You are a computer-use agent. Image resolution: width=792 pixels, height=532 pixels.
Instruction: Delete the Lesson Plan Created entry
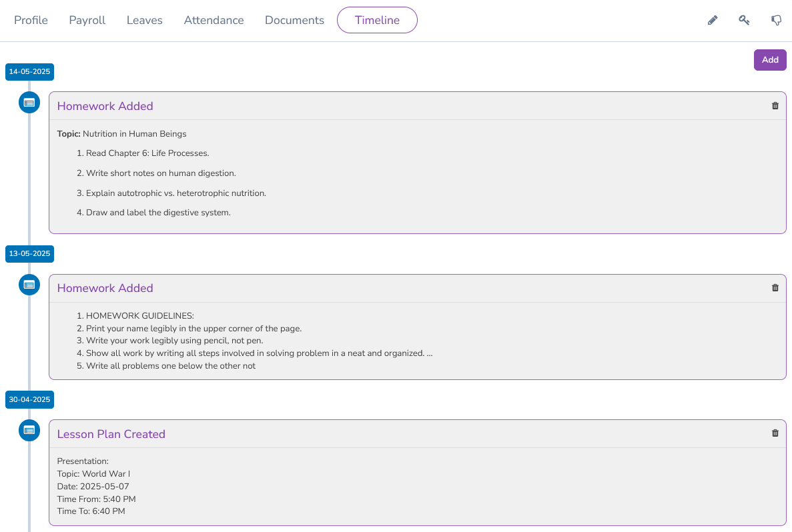coord(775,433)
